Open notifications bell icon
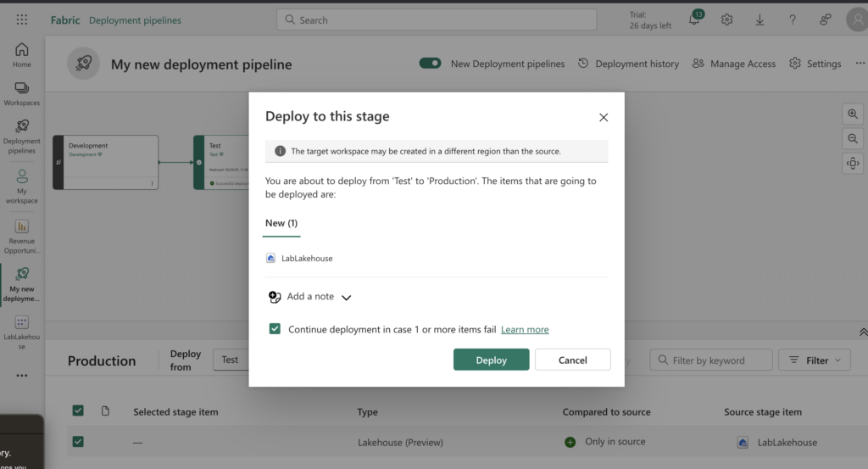This screenshot has width=868, height=469. pyautogui.click(x=694, y=20)
